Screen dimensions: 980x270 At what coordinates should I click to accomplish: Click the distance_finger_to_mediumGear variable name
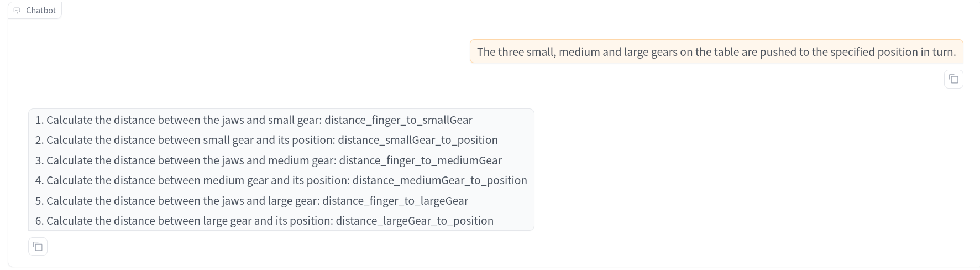[420, 160]
